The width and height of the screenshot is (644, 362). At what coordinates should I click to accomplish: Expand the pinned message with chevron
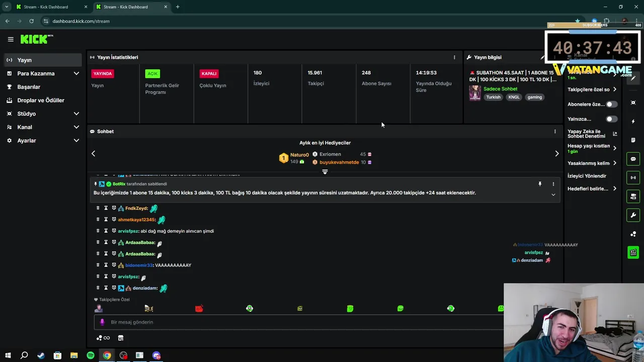(553, 195)
